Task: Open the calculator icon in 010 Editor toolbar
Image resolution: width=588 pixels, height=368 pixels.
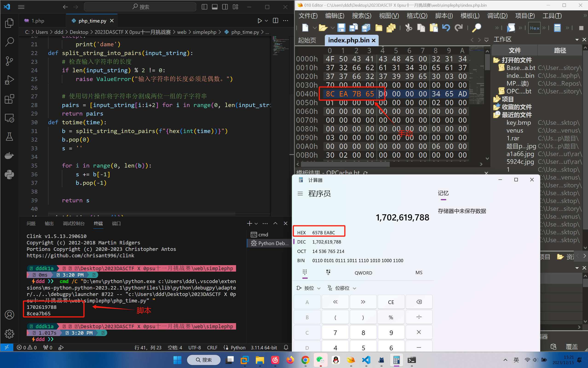Action: point(557,28)
